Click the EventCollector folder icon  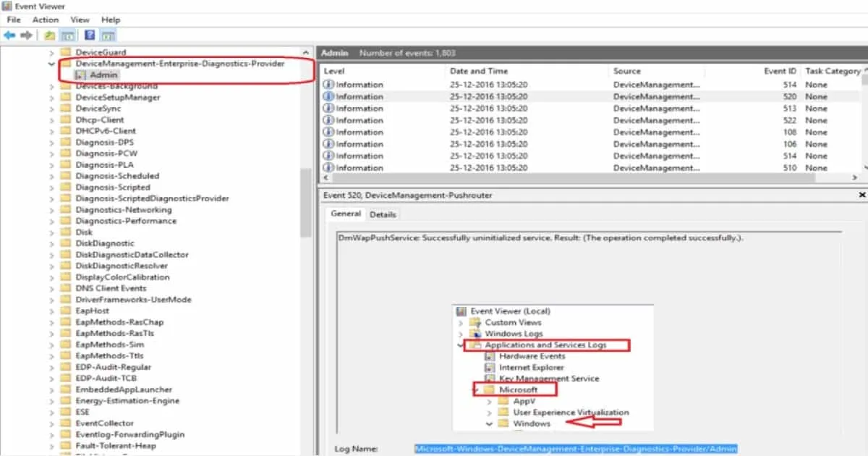65,423
